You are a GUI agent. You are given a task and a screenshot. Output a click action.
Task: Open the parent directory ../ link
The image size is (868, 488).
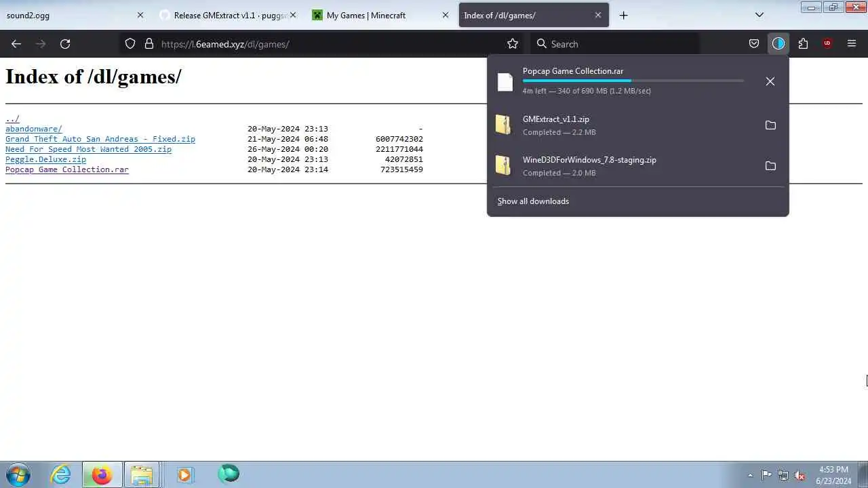coord(12,119)
